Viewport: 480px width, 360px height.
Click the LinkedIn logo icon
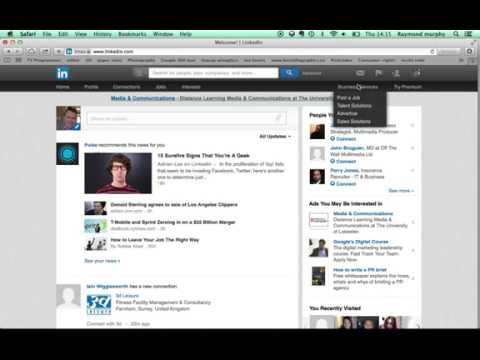[62, 73]
